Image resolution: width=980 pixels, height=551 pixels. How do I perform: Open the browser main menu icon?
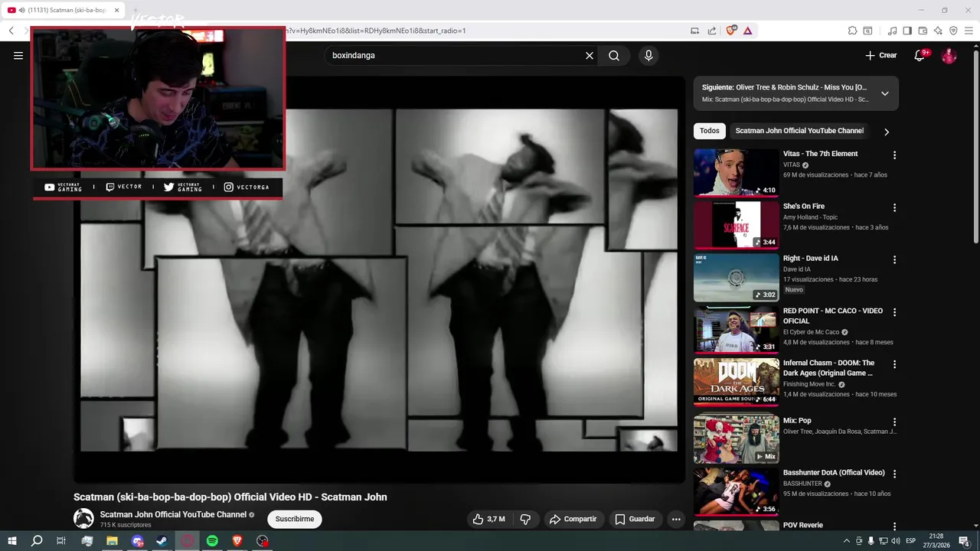coord(969,31)
